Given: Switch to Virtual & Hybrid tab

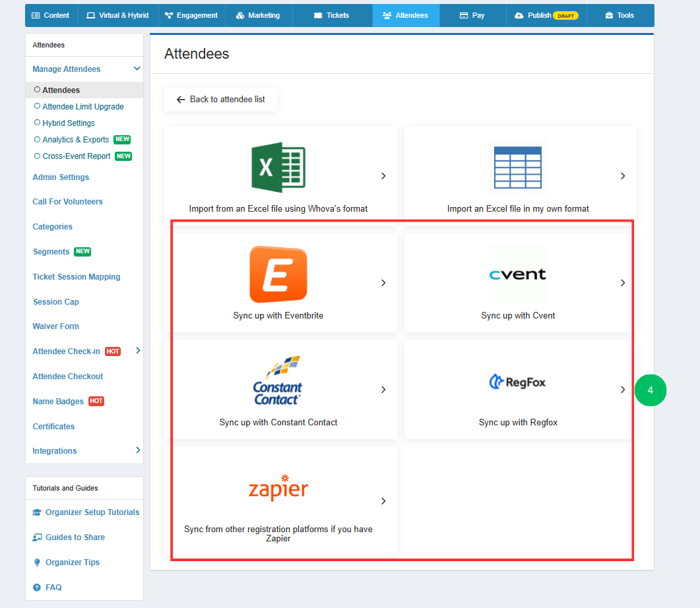Looking at the screenshot, I should tap(118, 16).
